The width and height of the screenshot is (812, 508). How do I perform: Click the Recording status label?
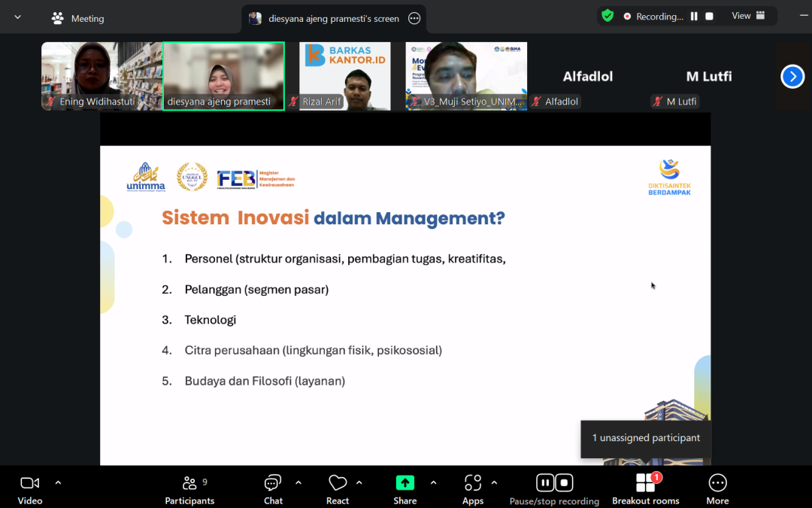[659, 17]
